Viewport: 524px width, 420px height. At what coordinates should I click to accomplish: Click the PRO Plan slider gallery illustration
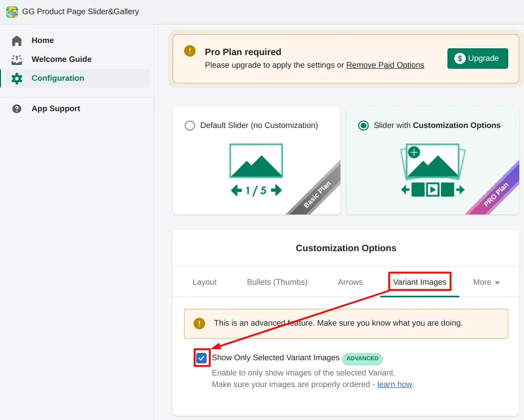pos(433,170)
